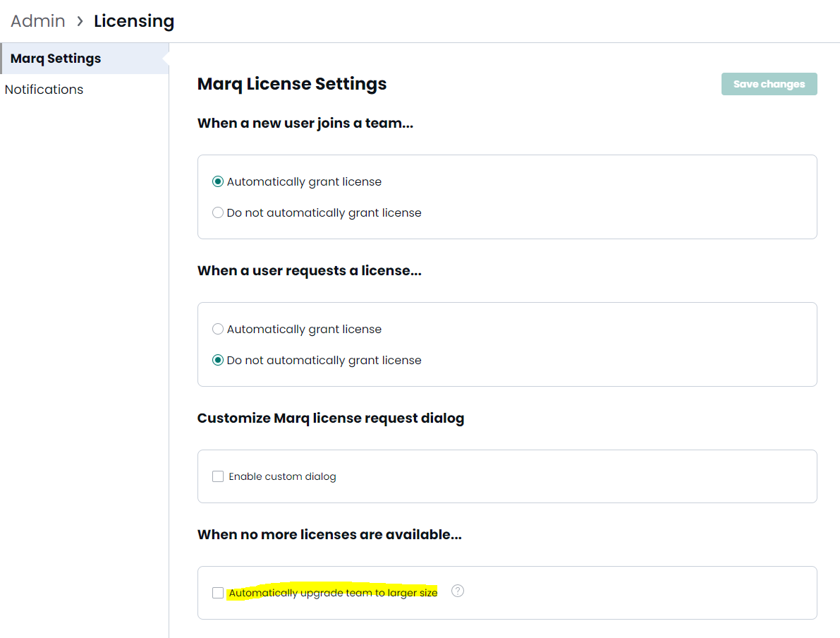Open the Marq Settings sidebar tab

click(x=85, y=59)
